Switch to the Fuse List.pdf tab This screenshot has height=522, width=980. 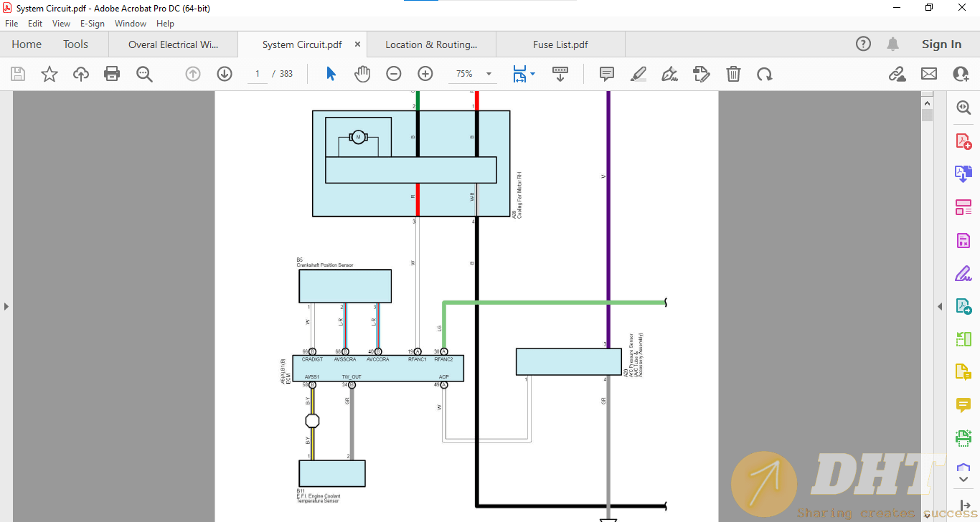coord(560,44)
